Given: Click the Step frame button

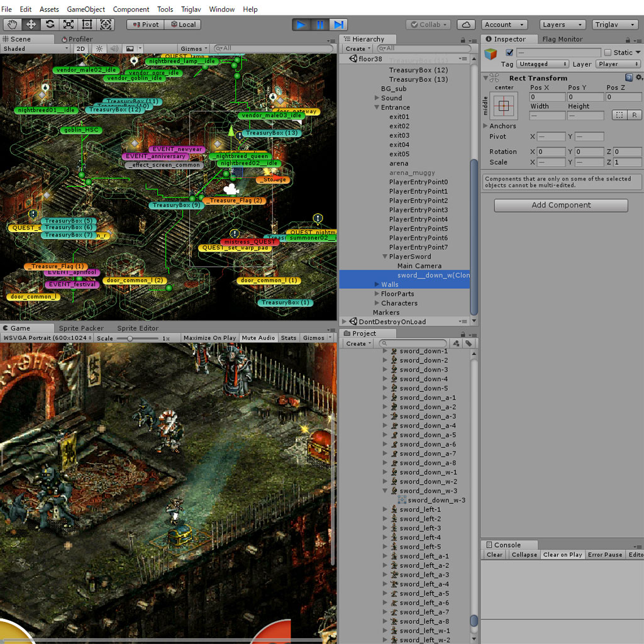Looking at the screenshot, I should coord(338,25).
